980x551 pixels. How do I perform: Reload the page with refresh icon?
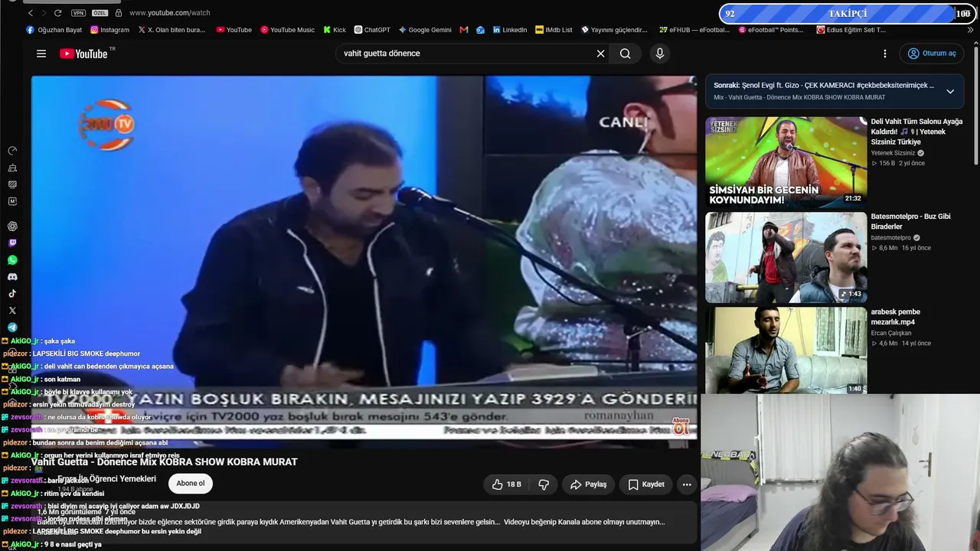point(57,13)
